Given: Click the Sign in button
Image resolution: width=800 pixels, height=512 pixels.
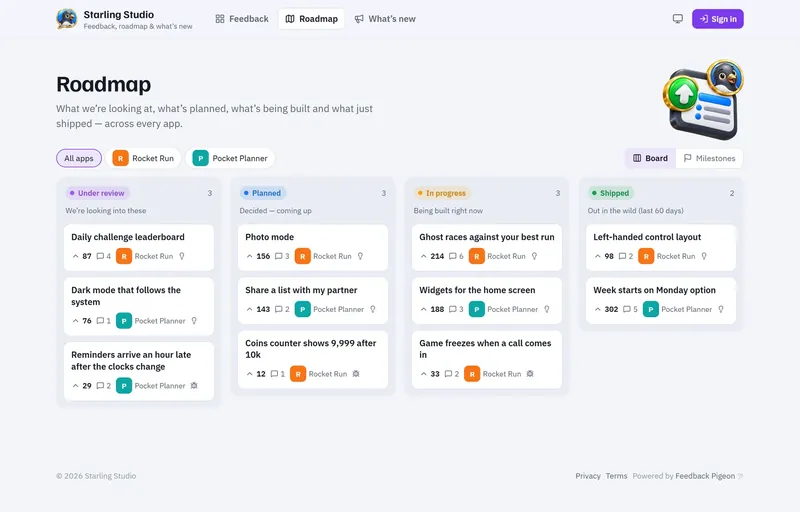Looking at the screenshot, I should 718,19.
